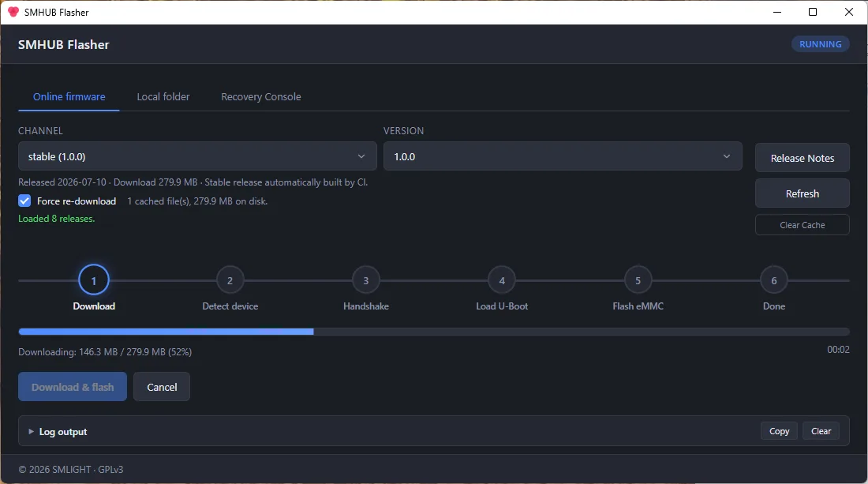Click the 'Downloading: 146.3 MB / 279.9 MB (52%)' text

pyautogui.click(x=105, y=351)
